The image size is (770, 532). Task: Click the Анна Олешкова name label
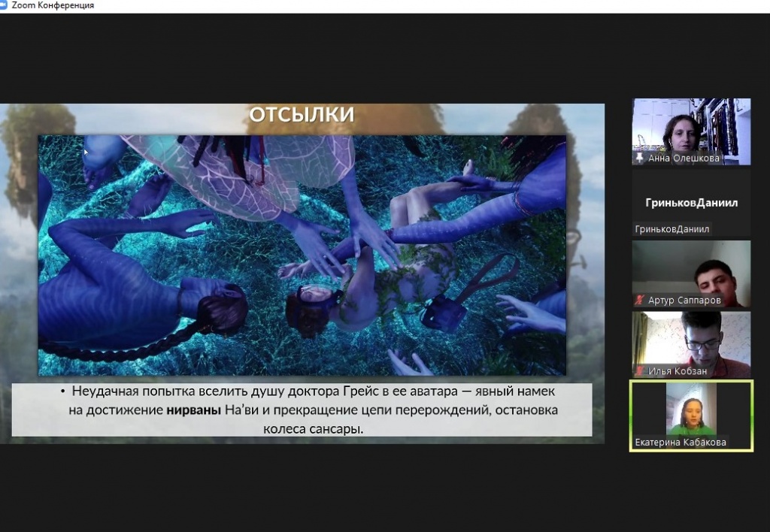(x=684, y=159)
